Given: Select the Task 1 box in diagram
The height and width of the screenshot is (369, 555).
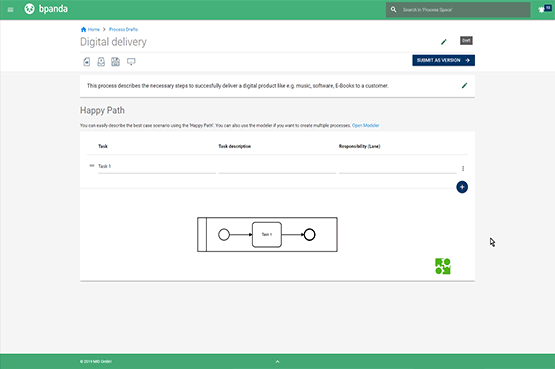Looking at the screenshot, I should click(x=267, y=235).
